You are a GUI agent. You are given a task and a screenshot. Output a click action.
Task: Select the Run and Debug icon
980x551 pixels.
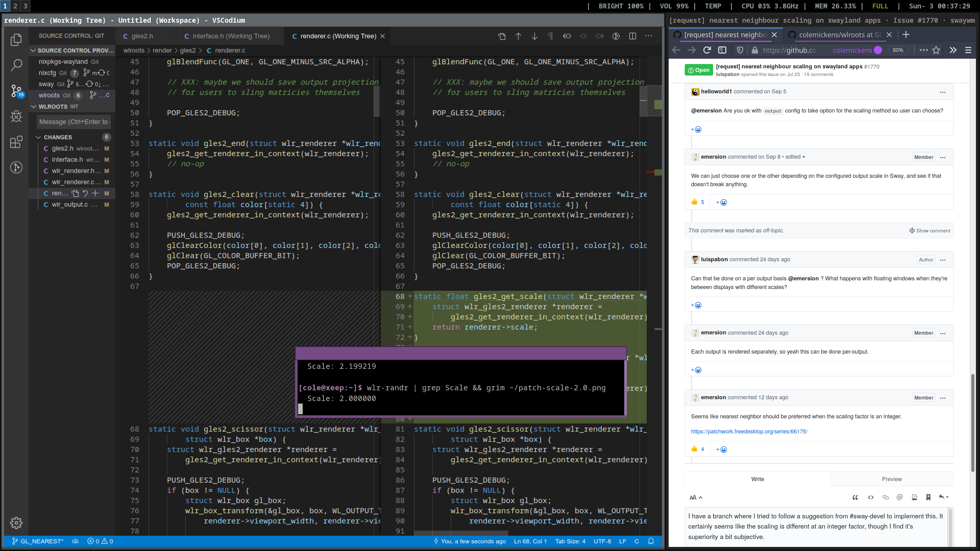tap(16, 116)
